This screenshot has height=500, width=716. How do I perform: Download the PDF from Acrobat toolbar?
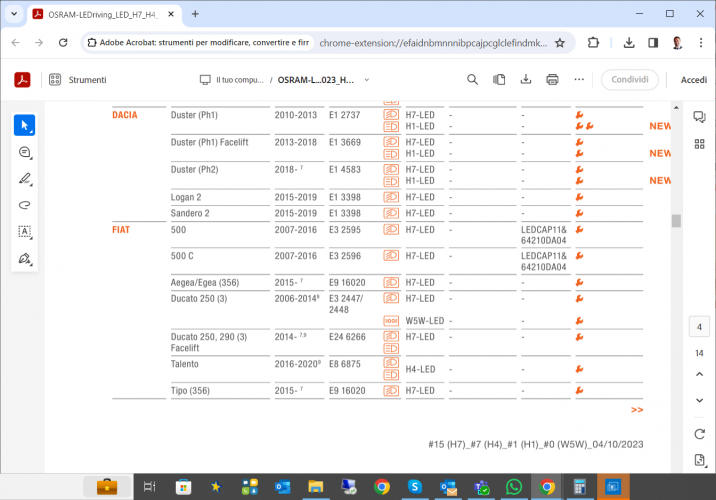click(x=526, y=80)
